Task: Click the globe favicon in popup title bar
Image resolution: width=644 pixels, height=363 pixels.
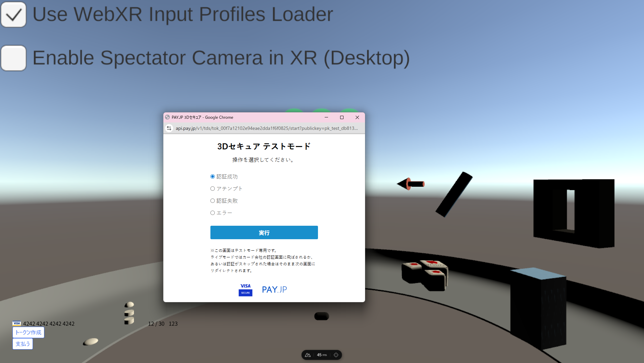Action: [x=167, y=117]
